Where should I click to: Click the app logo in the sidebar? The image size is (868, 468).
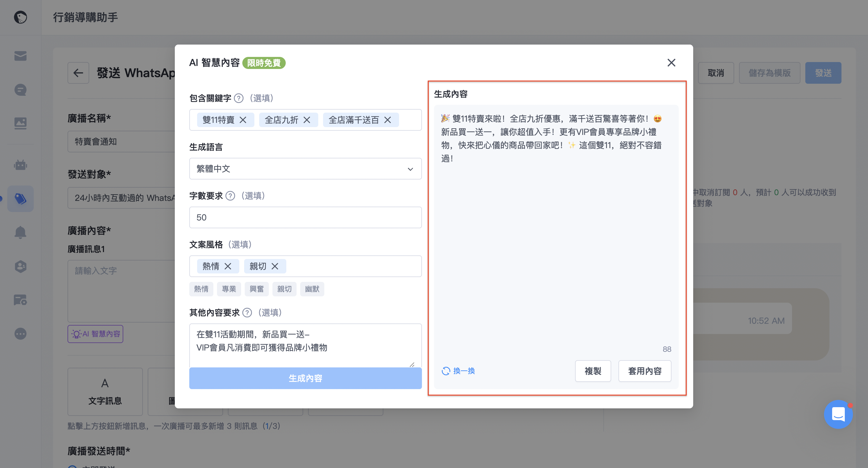click(x=20, y=17)
